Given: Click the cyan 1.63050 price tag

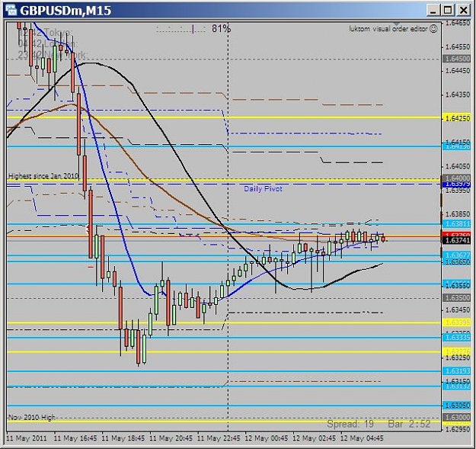Looking at the screenshot, I should 456,406.
